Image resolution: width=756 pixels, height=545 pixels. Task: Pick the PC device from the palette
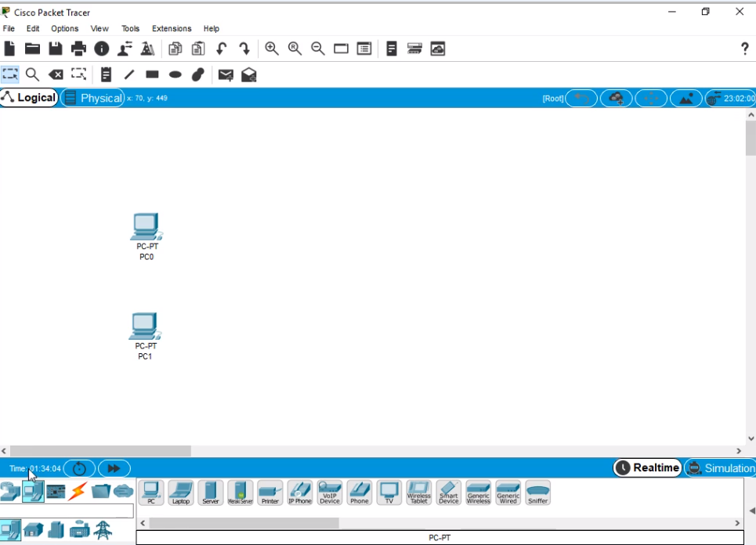[x=151, y=493]
